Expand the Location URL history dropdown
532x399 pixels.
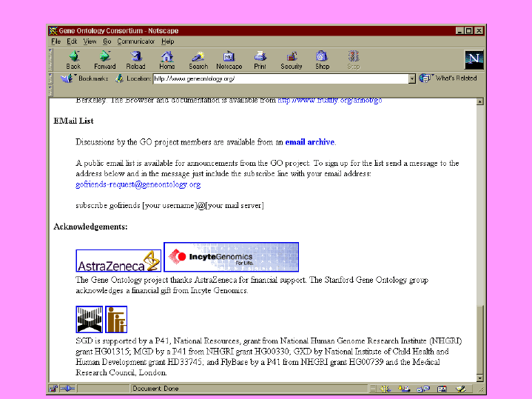412,78
